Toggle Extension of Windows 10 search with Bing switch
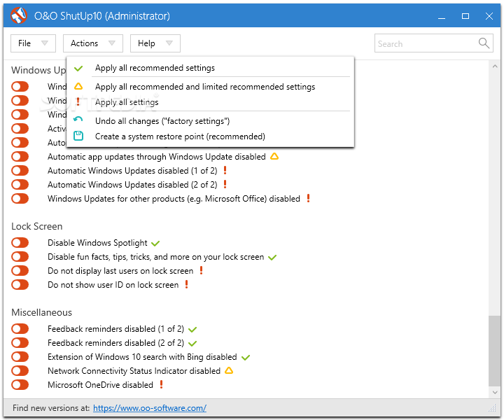The image size is (504, 420). click(x=20, y=357)
